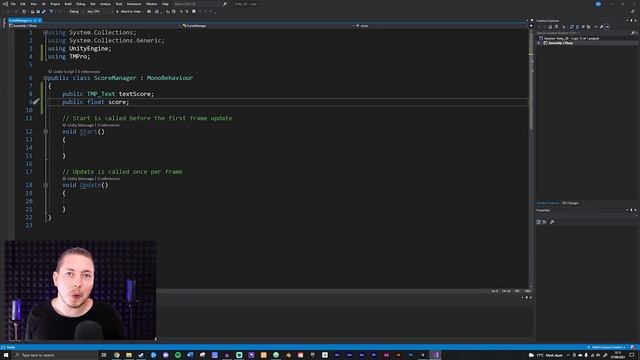This screenshot has height=360, width=640.
Task: Open the Assembly-CSharp project navigation dropdown
Action: (94, 26)
